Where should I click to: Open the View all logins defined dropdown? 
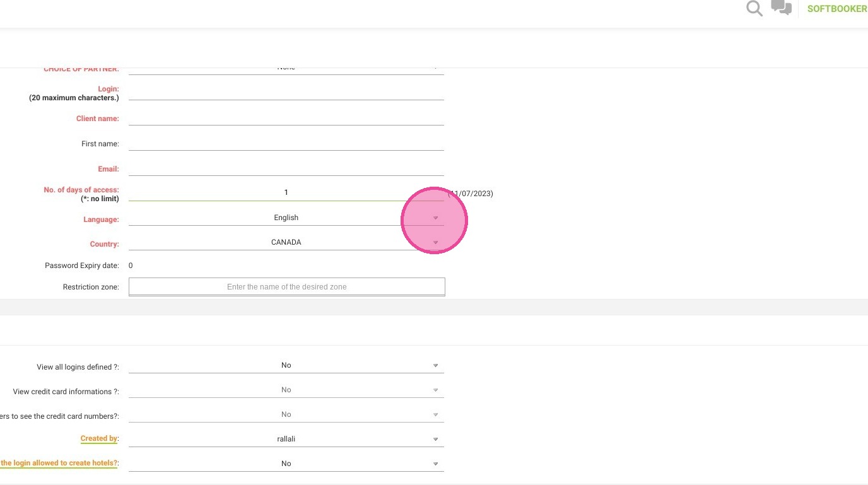click(286, 365)
